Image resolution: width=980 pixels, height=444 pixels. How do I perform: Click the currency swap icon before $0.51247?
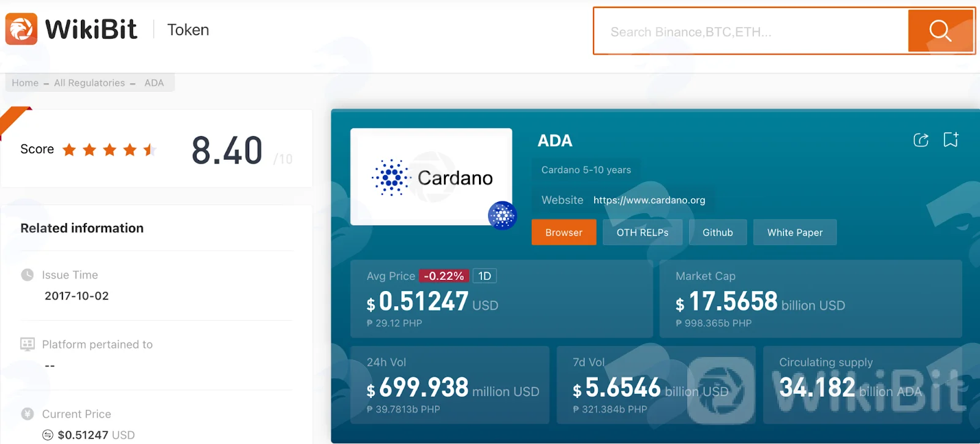(x=48, y=435)
